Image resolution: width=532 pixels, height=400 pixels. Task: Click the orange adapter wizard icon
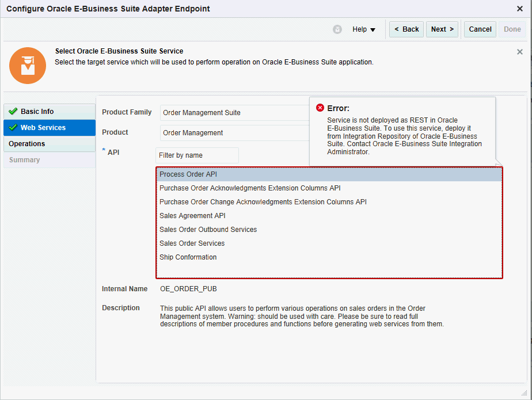(28, 66)
